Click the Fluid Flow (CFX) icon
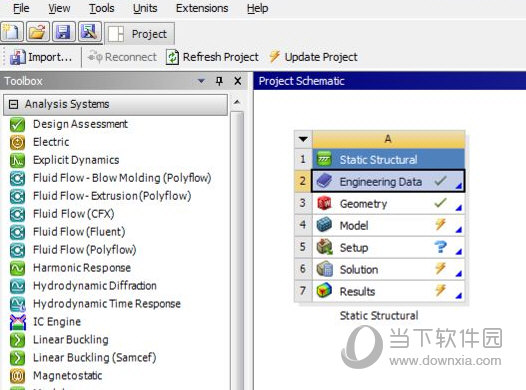This screenshot has width=526, height=390. click(17, 214)
